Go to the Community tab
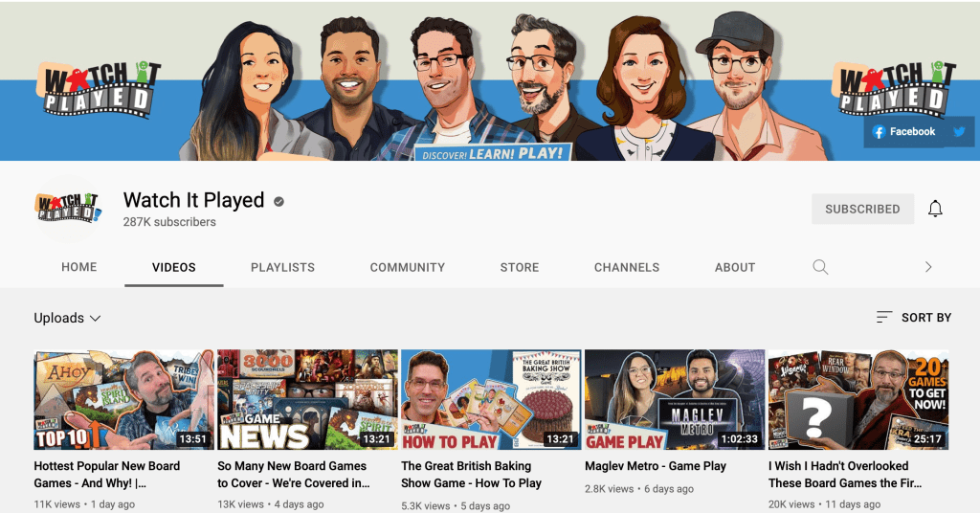 (x=408, y=267)
